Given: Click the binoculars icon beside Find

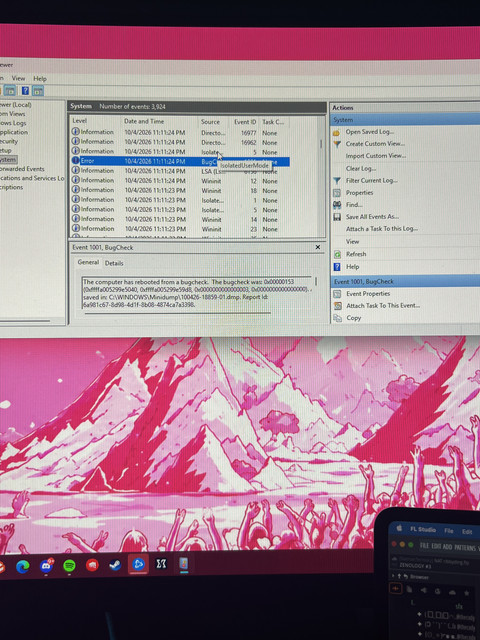Looking at the screenshot, I should click(337, 205).
